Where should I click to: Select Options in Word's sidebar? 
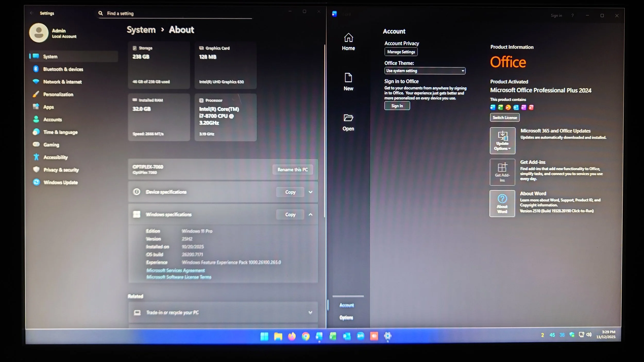[346, 317]
